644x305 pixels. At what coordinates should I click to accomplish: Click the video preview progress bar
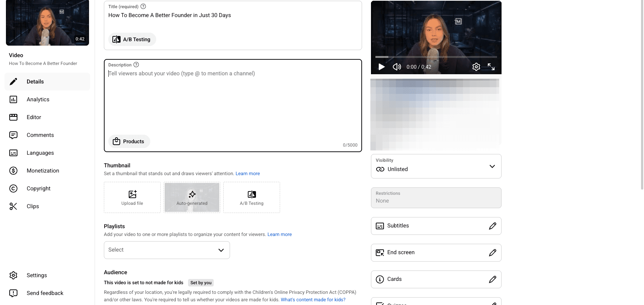point(436,57)
